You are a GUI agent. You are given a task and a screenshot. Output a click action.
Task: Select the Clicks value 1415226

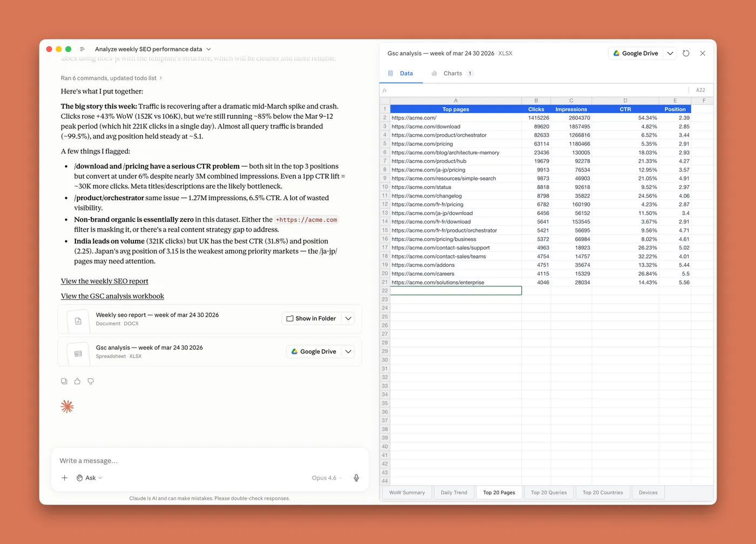536,118
